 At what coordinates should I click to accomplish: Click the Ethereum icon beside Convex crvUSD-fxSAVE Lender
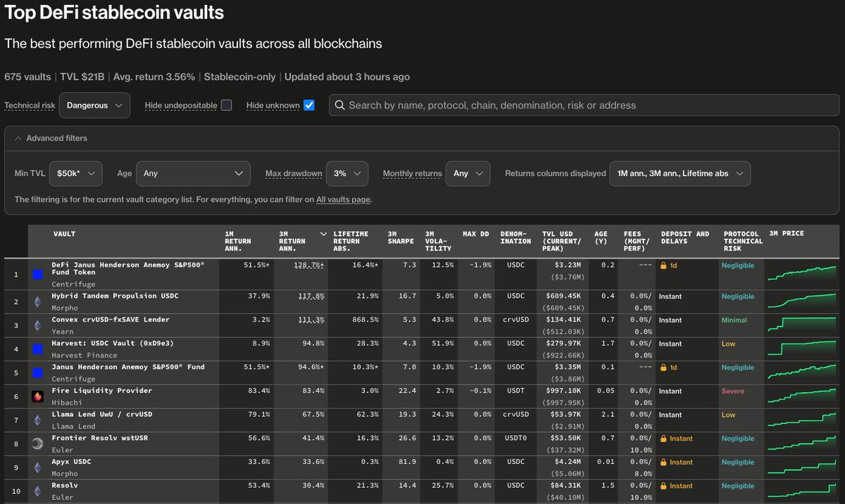click(x=38, y=325)
